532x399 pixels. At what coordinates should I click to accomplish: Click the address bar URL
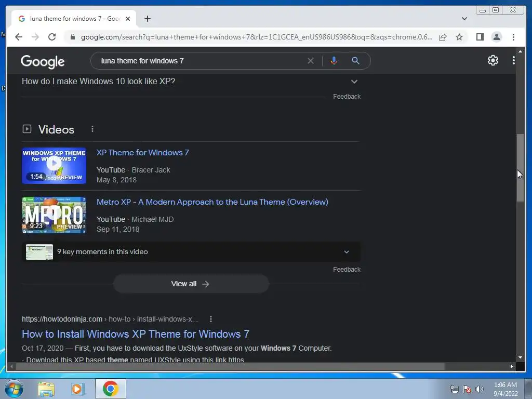pos(257,37)
